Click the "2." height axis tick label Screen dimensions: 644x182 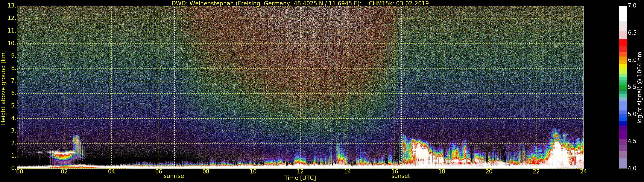(14, 143)
